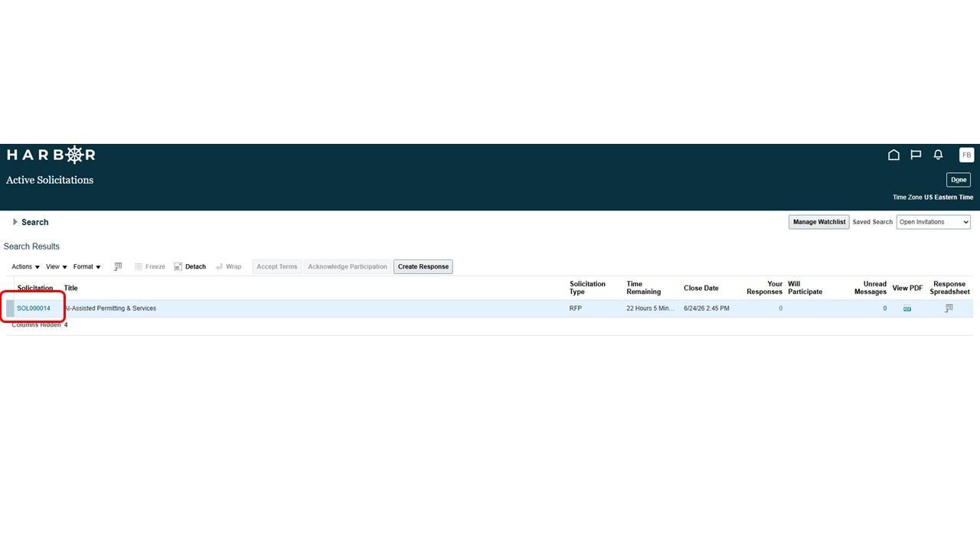This screenshot has height=551, width=980.
Task: Click RFP type cell
Action: (576, 308)
